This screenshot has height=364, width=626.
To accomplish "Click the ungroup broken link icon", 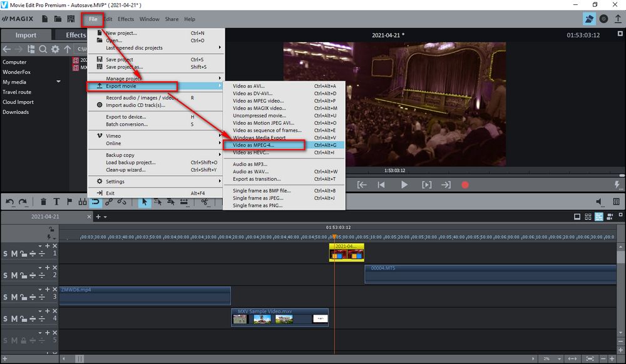I will [122, 202].
